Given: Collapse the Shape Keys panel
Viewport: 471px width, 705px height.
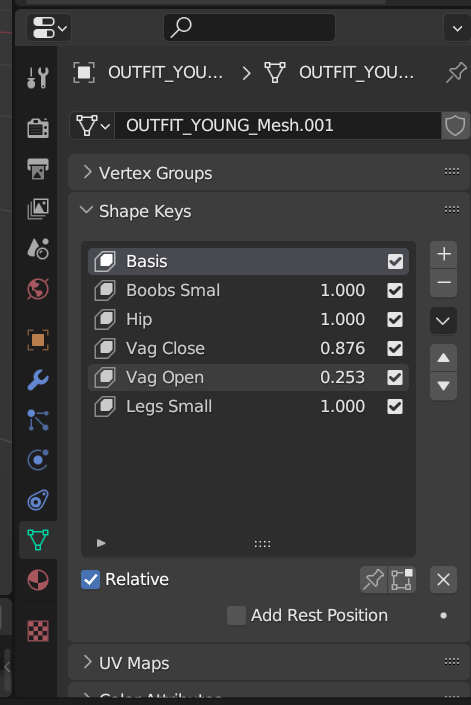Looking at the screenshot, I should [86, 210].
